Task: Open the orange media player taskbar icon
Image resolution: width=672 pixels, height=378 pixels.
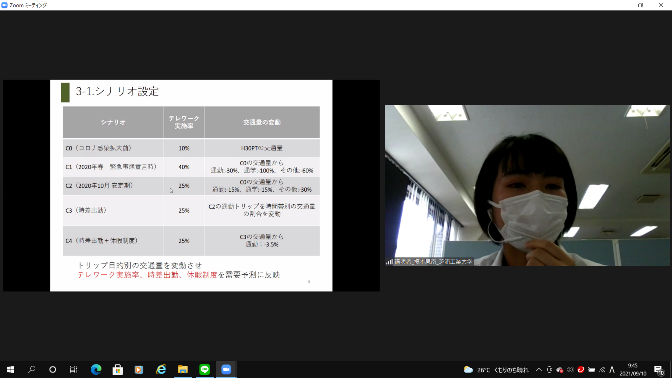Action: (139, 369)
